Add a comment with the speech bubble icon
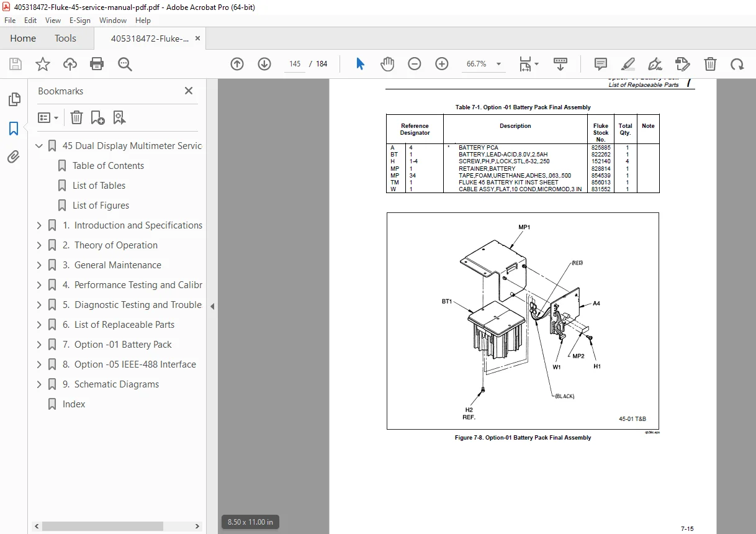Image resolution: width=756 pixels, height=534 pixels. point(600,64)
